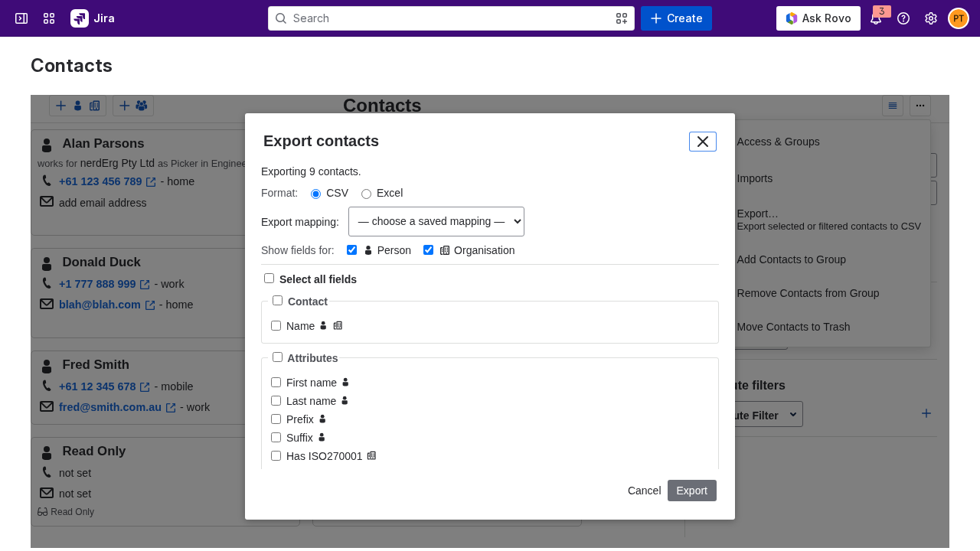
Task: Click the Create button
Action: [x=676, y=18]
